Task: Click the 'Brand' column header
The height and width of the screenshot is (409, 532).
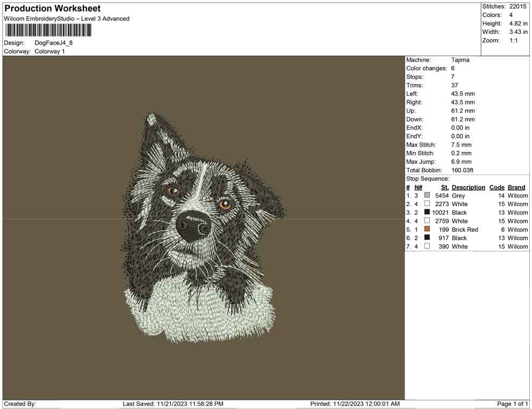Action: (516, 187)
